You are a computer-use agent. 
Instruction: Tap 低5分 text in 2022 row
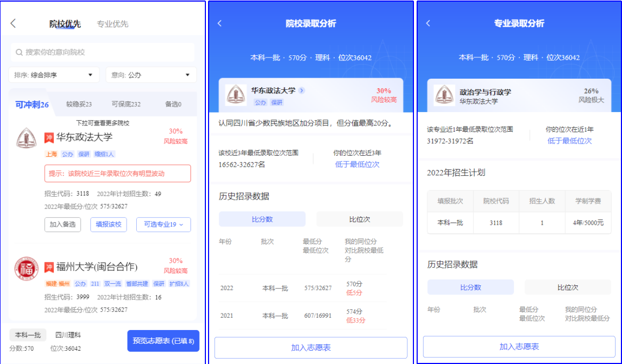[354, 292]
